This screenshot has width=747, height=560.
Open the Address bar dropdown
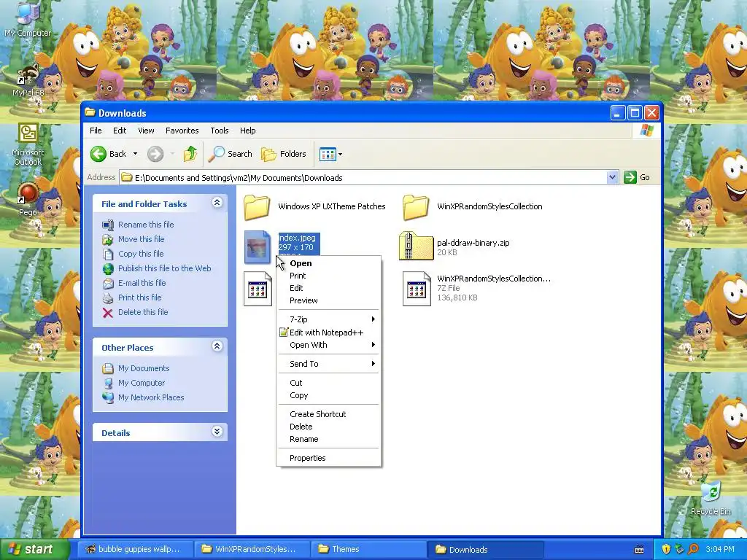click(612, 178)
